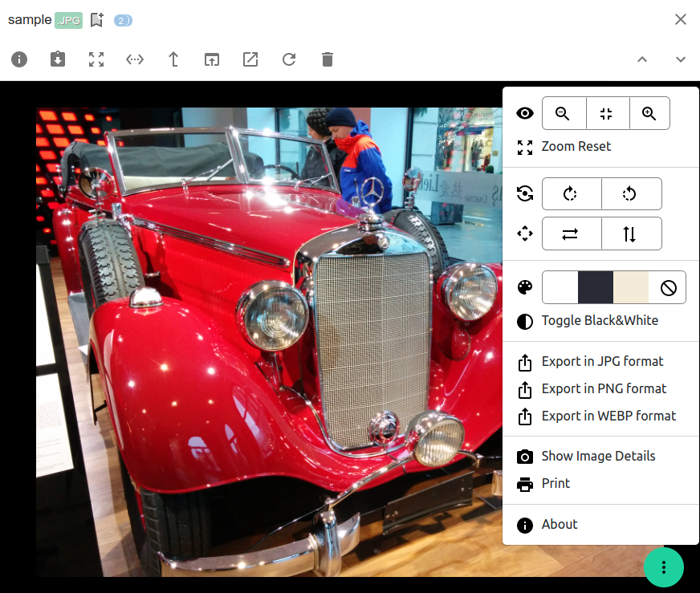This screenshot has height=593, width=700.
Task: Select the no-background option in the swatch row
Action: 667,286
